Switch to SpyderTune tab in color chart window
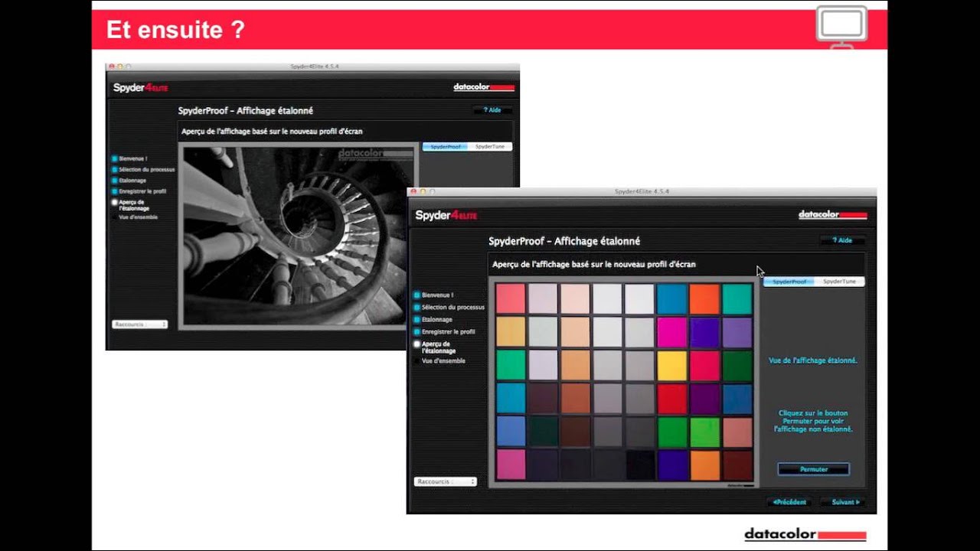 pyautogui.click(x=839, y=282)
